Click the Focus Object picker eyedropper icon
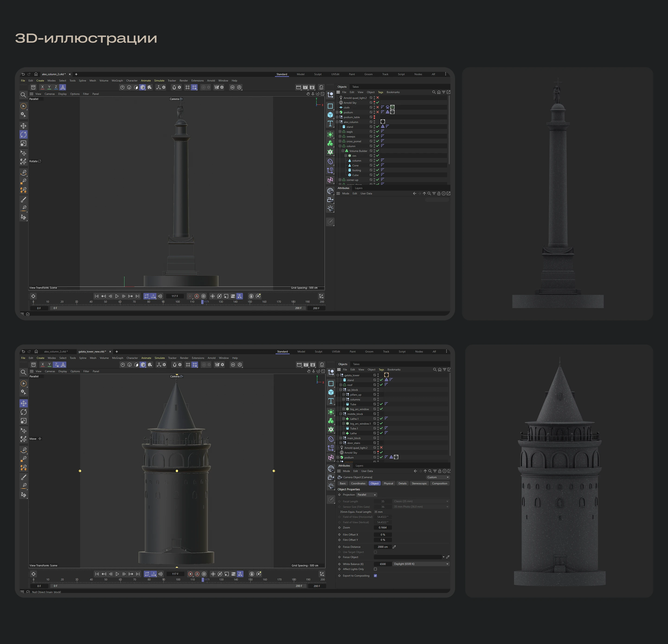 [x=447, y=557]
